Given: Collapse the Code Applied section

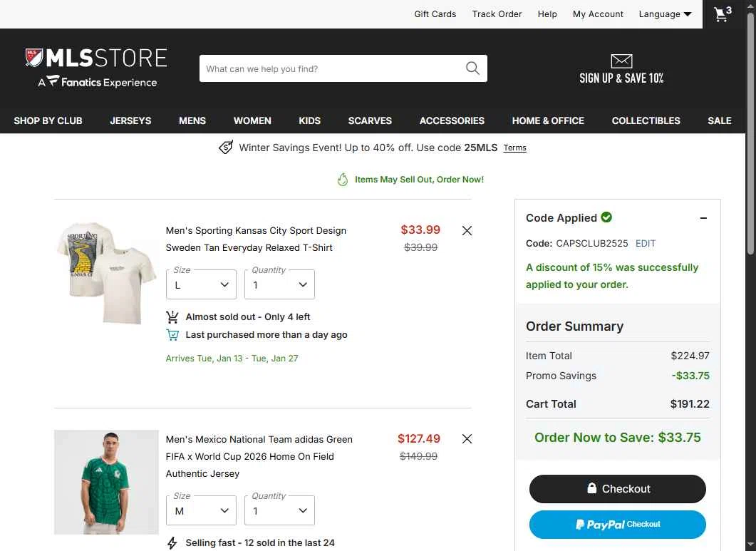Looking at the screenshot, I should pos(703,218).
